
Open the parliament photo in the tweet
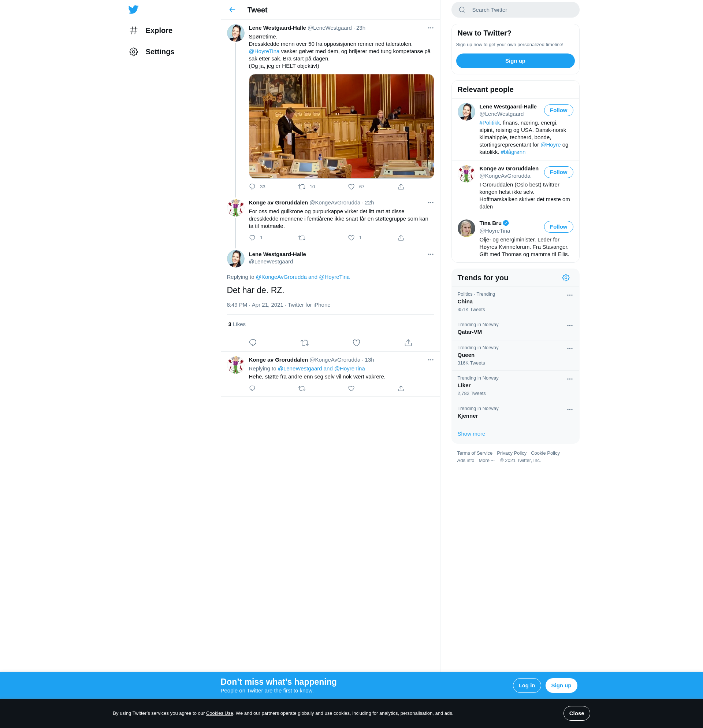pos(341,126)
